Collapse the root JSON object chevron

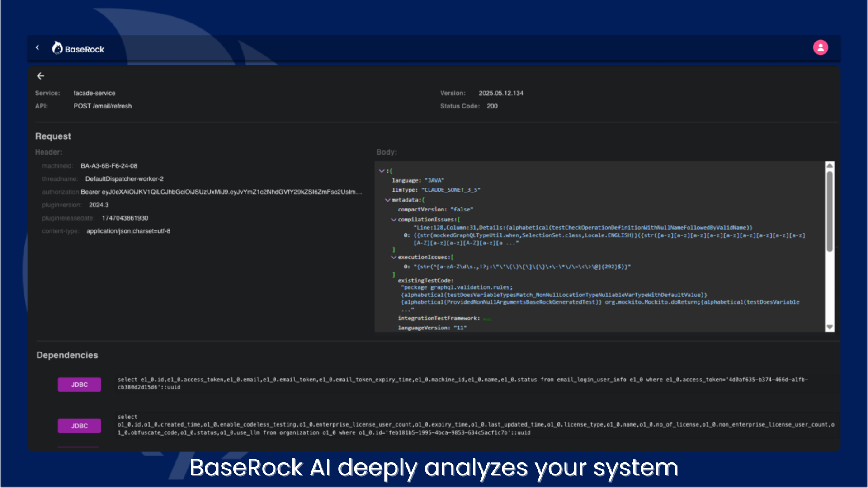click(382, 171)
